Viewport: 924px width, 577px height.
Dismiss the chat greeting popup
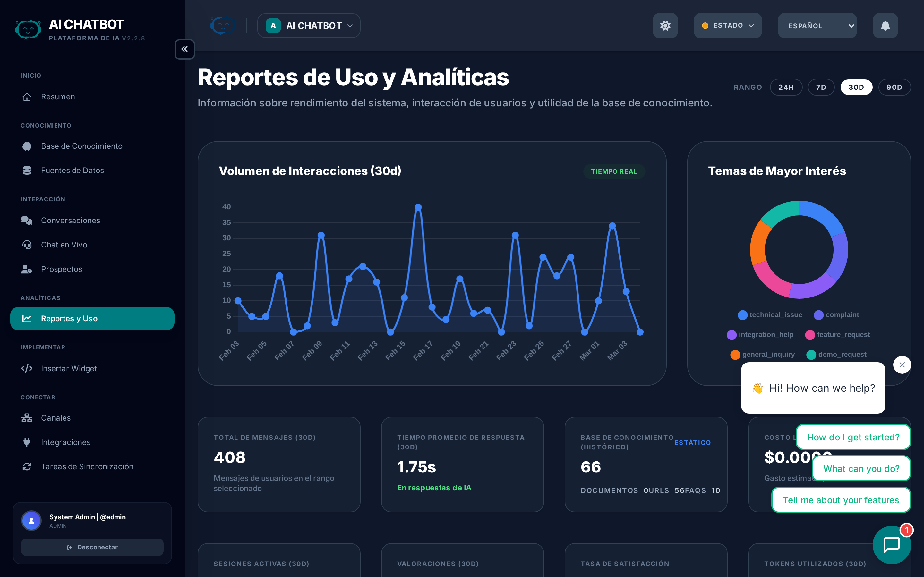pos(902,365)
